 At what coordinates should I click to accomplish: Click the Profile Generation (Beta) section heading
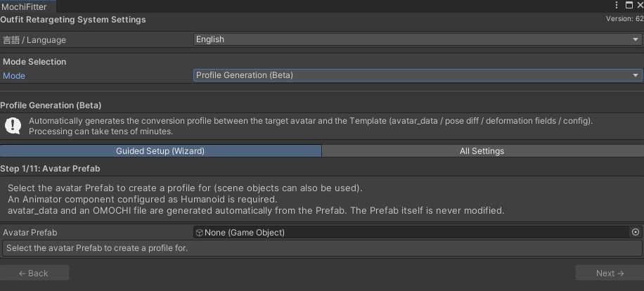tap(51, 105)
